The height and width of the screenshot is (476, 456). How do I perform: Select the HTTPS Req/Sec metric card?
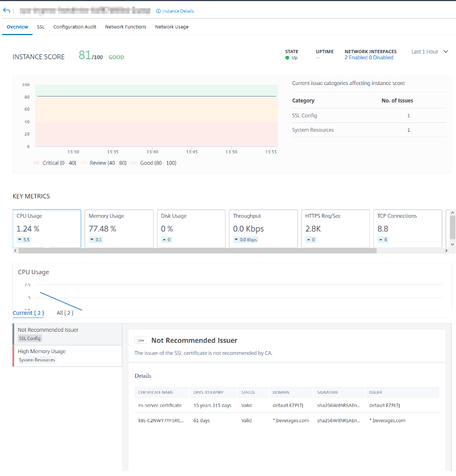click(x=335, y=228)
